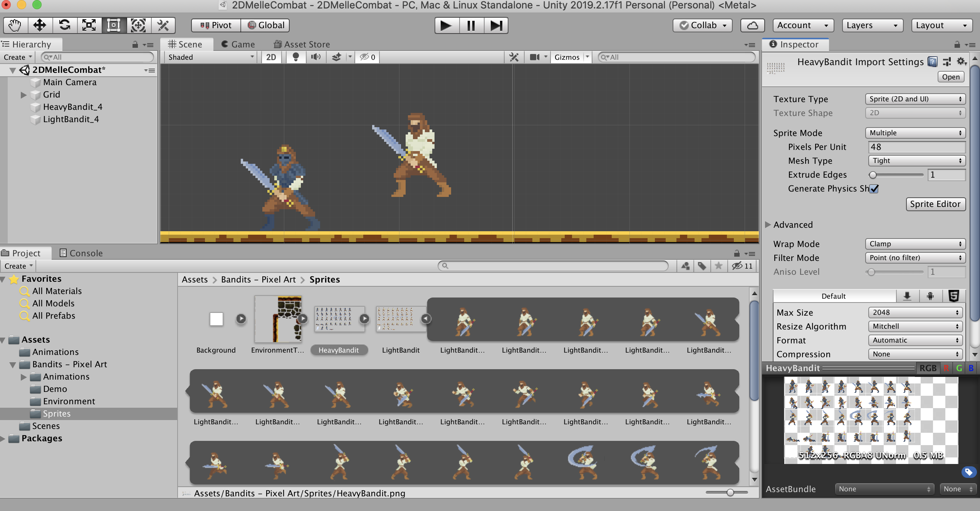Toggle scene lighting bulb icon
980x511 pixels.
(x=296, y=57)
